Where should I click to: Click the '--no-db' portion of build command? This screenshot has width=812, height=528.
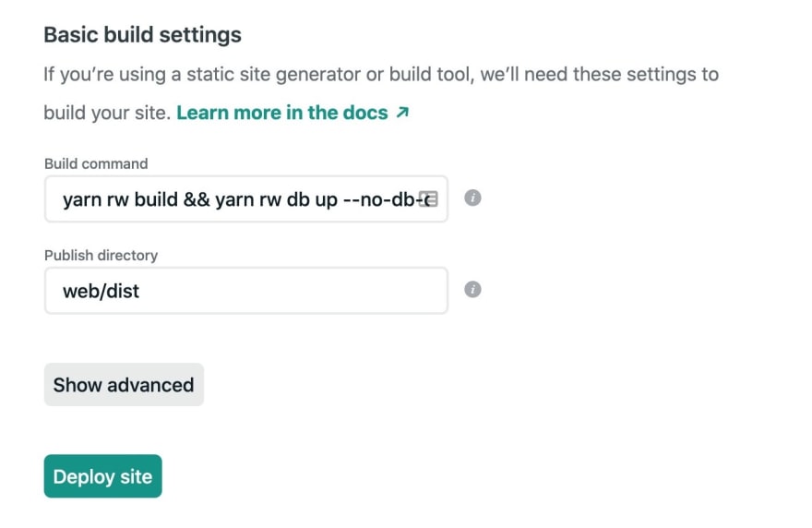point(378,199)
